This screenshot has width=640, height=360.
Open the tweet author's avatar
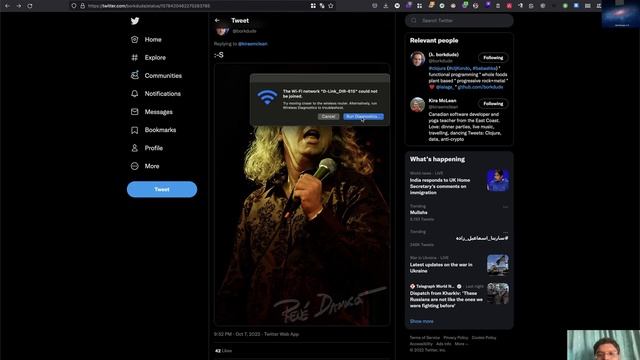pos(222,31)
